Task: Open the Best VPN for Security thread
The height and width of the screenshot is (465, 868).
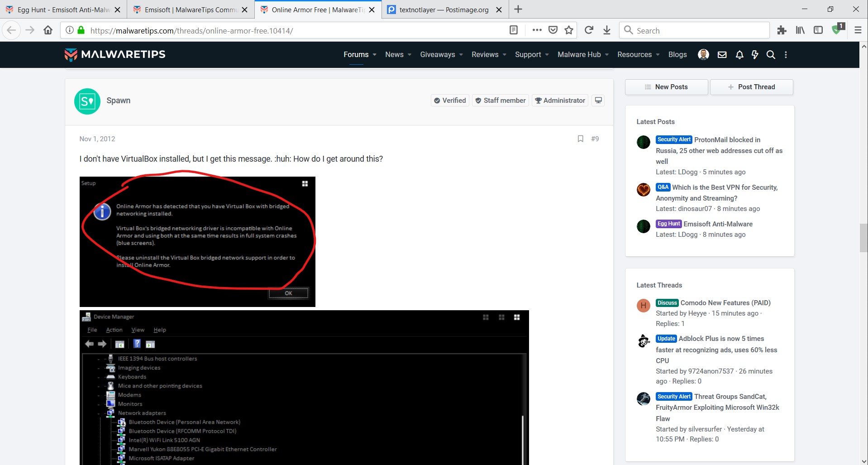Action: [x=717, y=193]
